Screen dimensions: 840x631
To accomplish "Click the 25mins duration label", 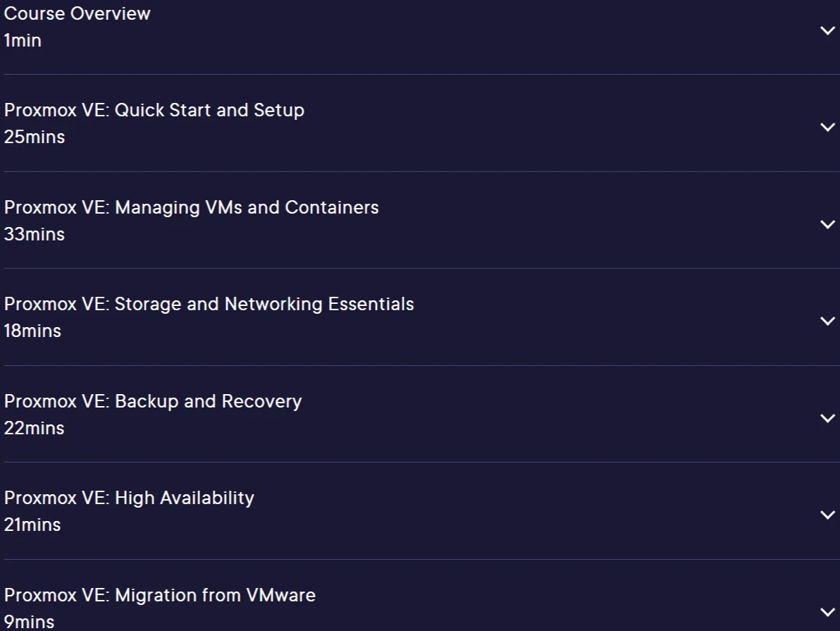I will click(35, 137).
